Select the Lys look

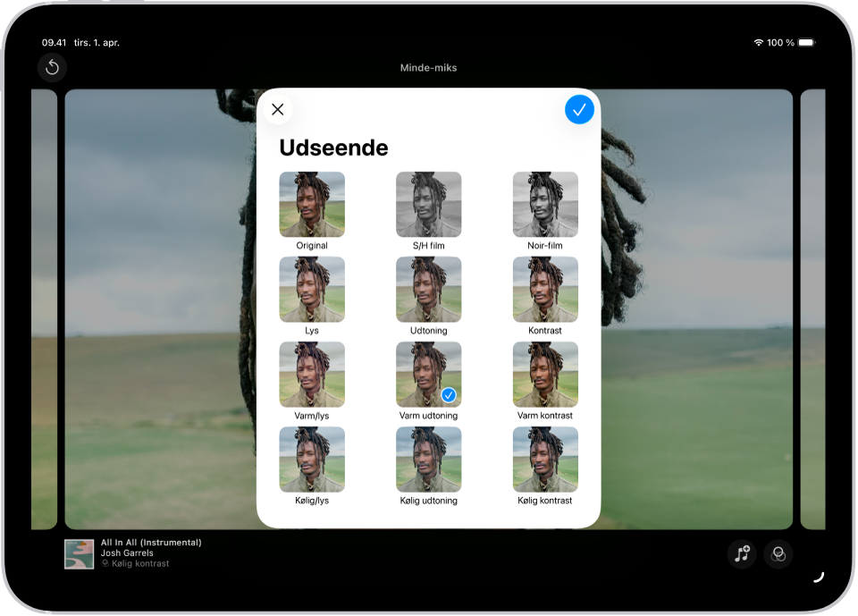312,289
